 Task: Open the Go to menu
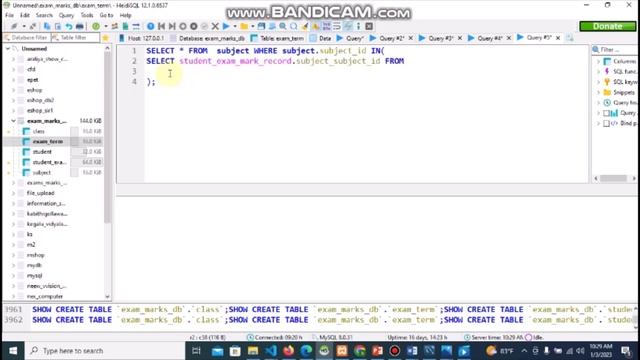(107, 15)
